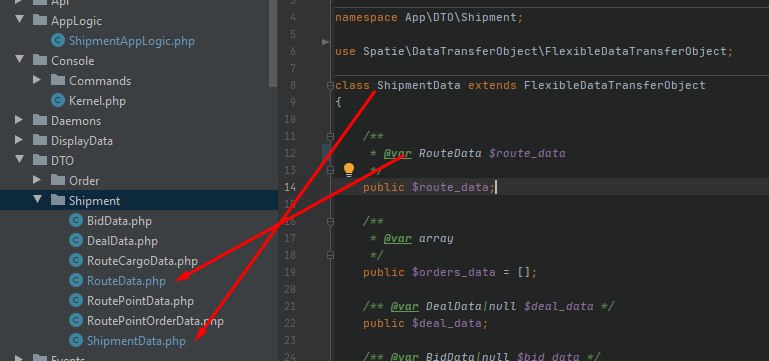
Task: Collapse the Console folder arrow
Action: 20,60
